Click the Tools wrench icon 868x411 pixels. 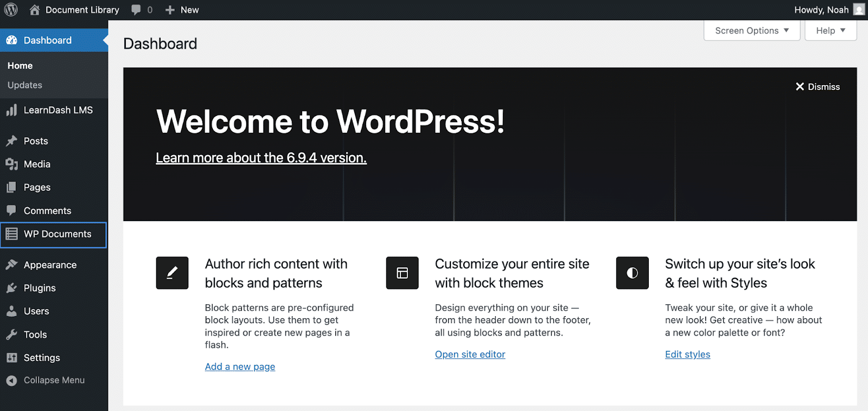click(x=11, y=335)
